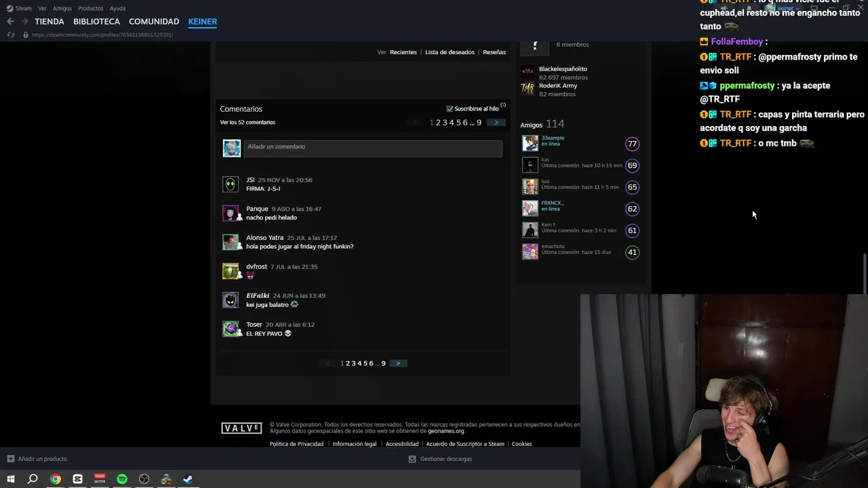Image resolution: width=868 pixels, height=488 pixels.
Task: Open friend luxi's avatar
Action: (x=530, y=187)
